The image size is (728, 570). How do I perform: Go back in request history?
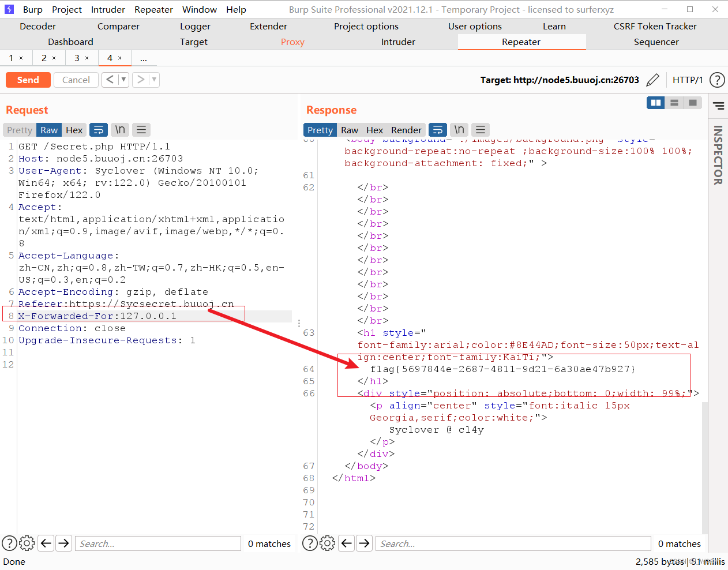coord(110,80)
